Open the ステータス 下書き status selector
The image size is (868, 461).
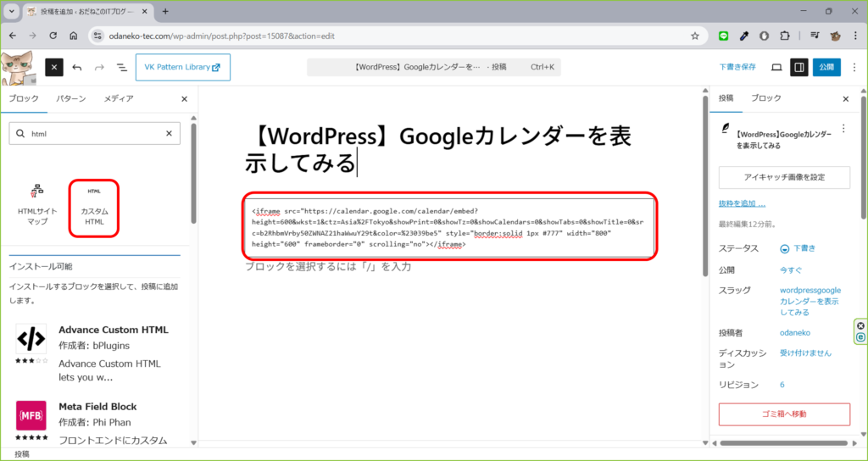pyautogui.click(x=797, y=248)
